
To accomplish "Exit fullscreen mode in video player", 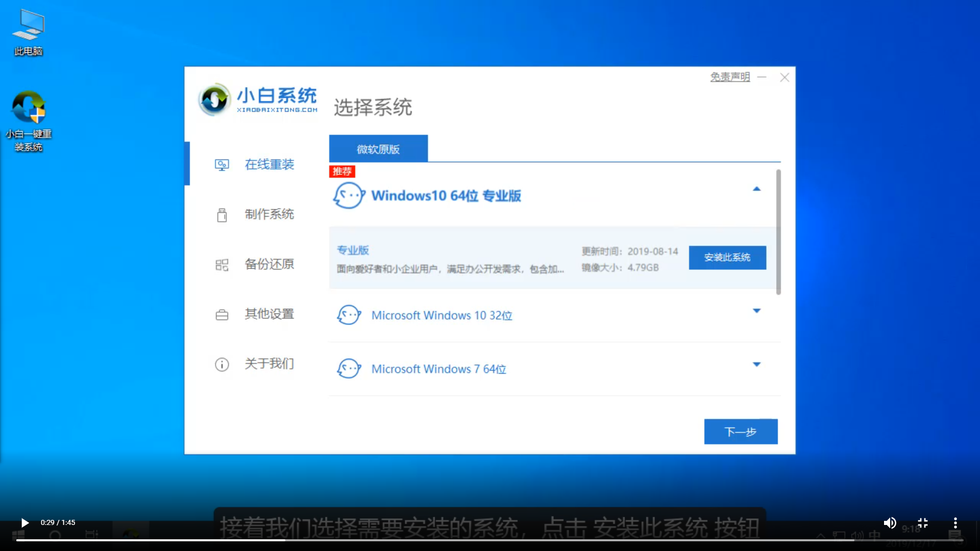I will click(922, 523).
